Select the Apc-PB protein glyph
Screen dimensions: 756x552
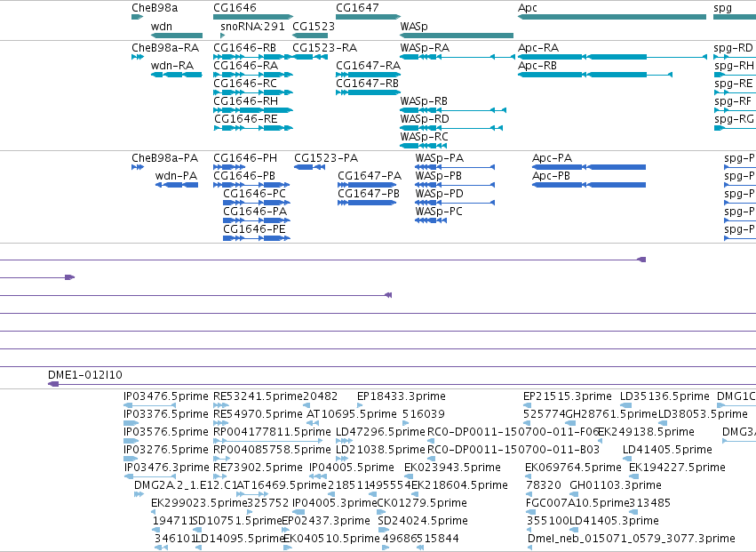589,185
